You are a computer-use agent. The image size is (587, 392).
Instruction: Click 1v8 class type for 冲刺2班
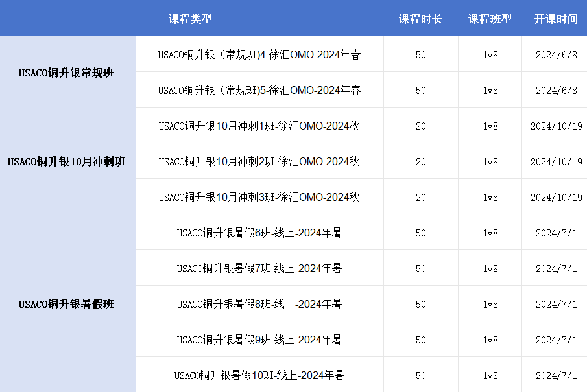coord(490,161)
